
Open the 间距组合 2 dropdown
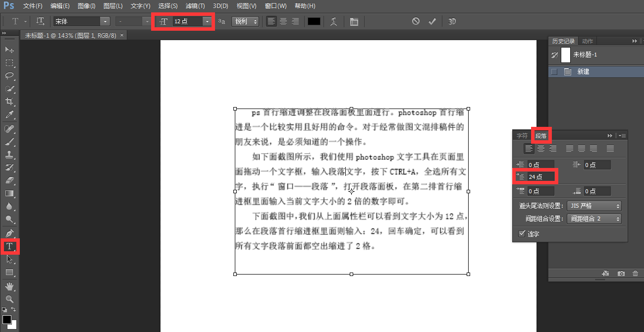click(594, 219)
